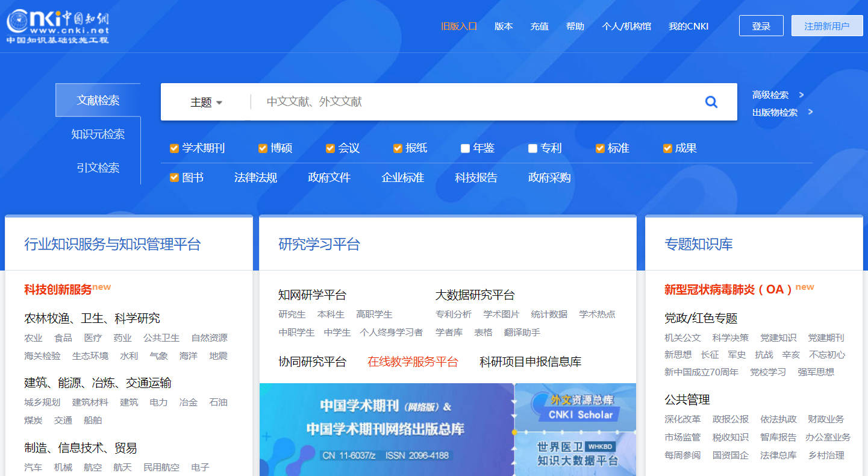Open the 科技创新服务 link

pyautogui.click(x=58, y=289)
